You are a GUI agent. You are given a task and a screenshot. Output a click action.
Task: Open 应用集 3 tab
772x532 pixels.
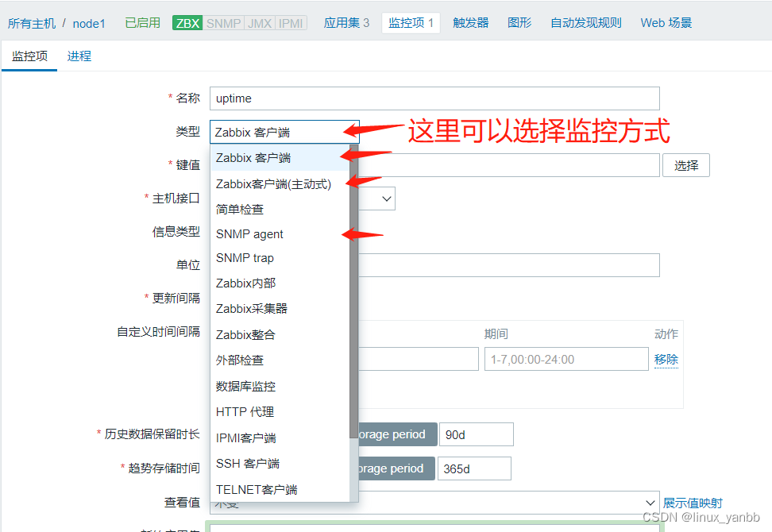click(x=346, y=23)
